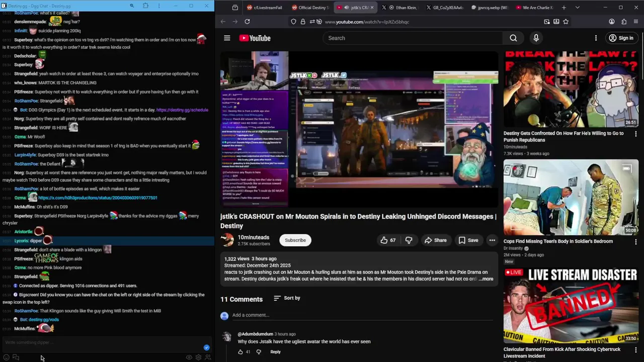Show the chat user list icon

point(208,357)
